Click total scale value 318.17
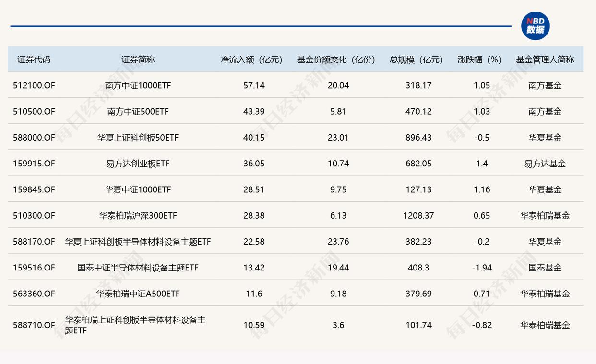Image resolution: width=596 pixels, height=364 pixels. [418, 85]
